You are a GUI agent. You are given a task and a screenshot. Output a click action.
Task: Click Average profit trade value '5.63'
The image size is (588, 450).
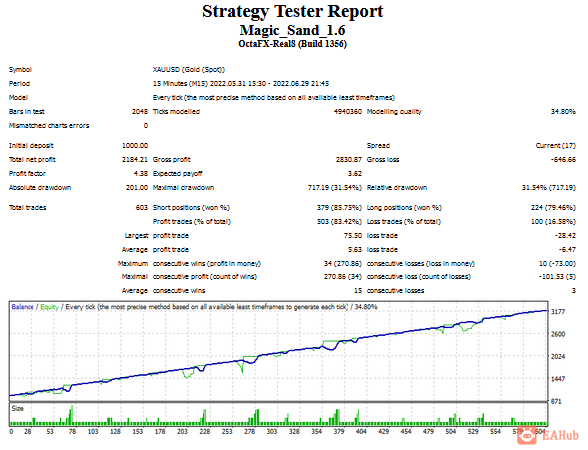tap(355, 250)
